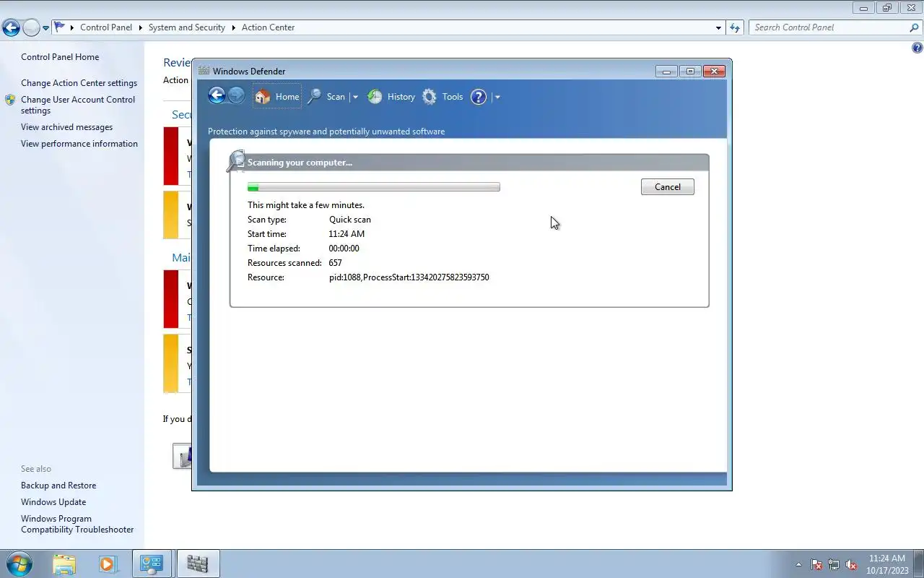
Task: Open Windows Program Compatibility Troubleshooter
Action: [x=77, y=524]
